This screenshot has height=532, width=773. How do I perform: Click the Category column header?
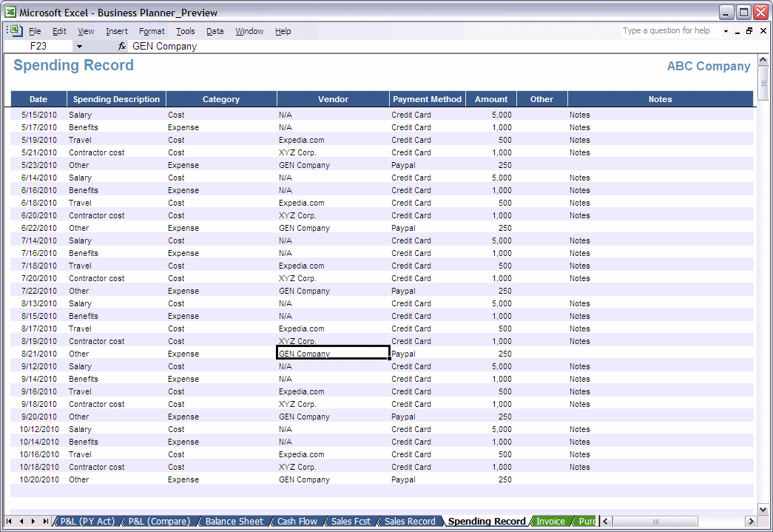pos(221,99)
